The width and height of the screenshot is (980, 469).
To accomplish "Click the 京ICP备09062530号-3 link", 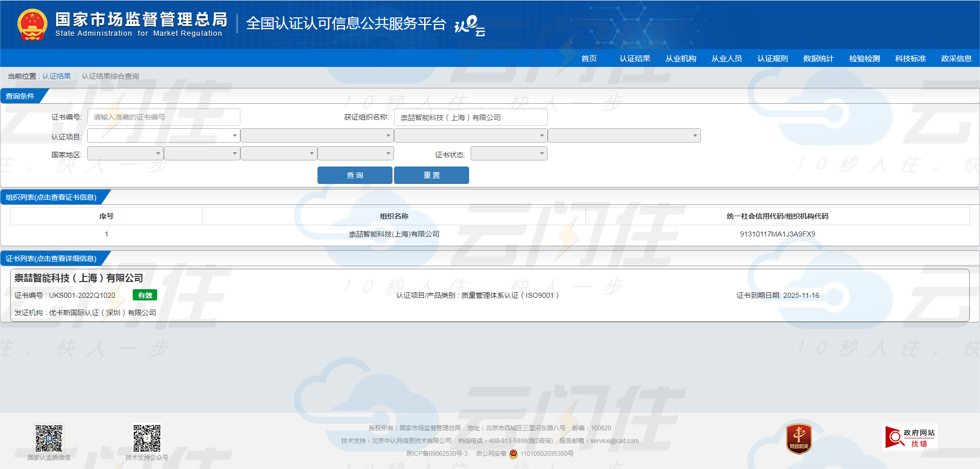I will click(x=437, y=454).
